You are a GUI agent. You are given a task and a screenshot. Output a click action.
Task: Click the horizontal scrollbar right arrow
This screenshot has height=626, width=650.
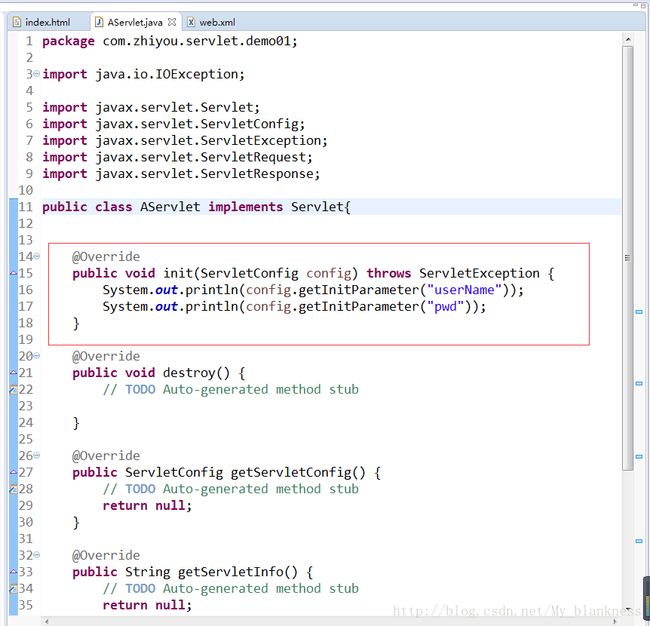coord(615,621)
